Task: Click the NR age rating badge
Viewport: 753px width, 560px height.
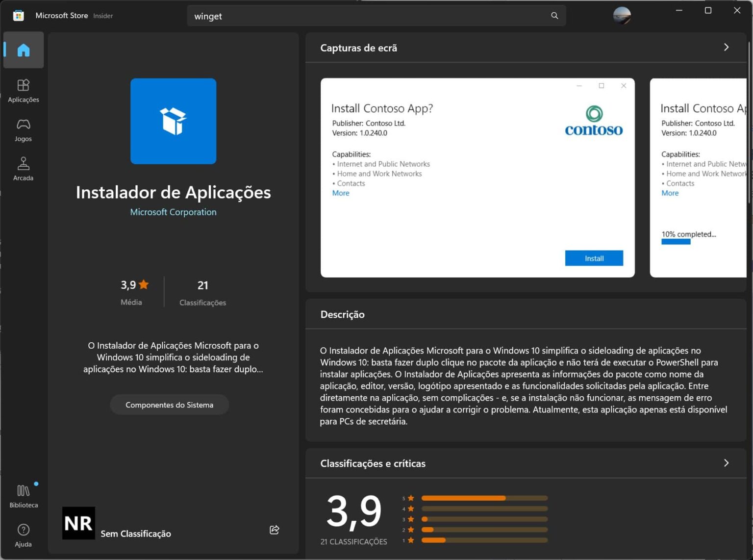Action: pos(78,523)
